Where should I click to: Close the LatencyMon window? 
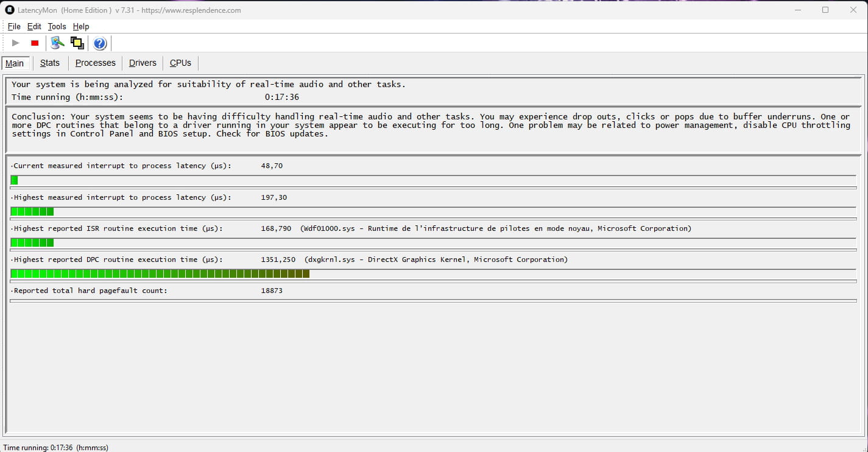click(x=853, y=10)
